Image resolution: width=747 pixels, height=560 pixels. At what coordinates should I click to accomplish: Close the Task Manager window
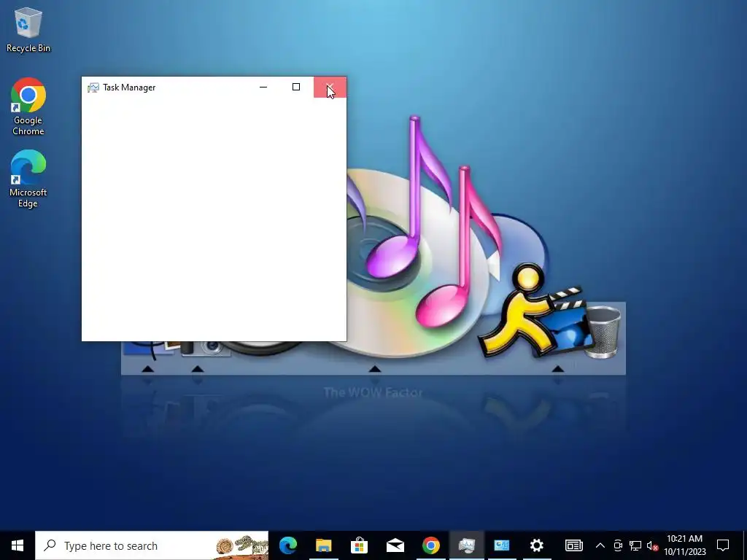[330, 87]
